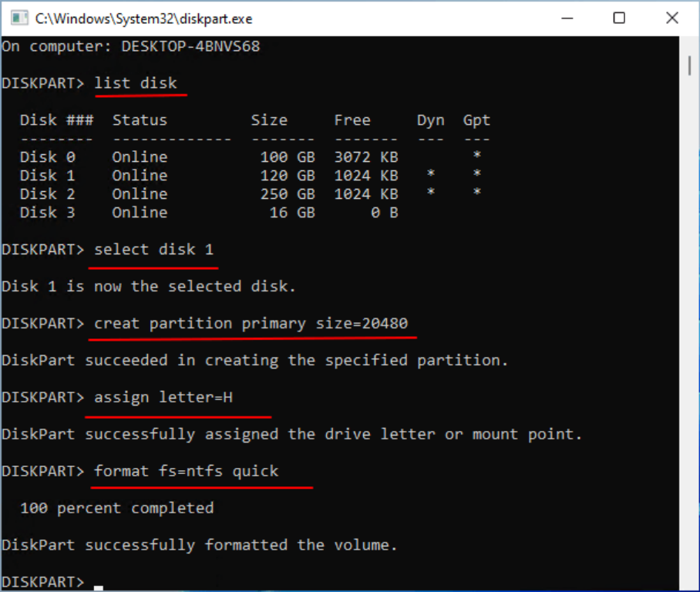Click the Gpt asterisk for Disk 0

coord(476,156)
